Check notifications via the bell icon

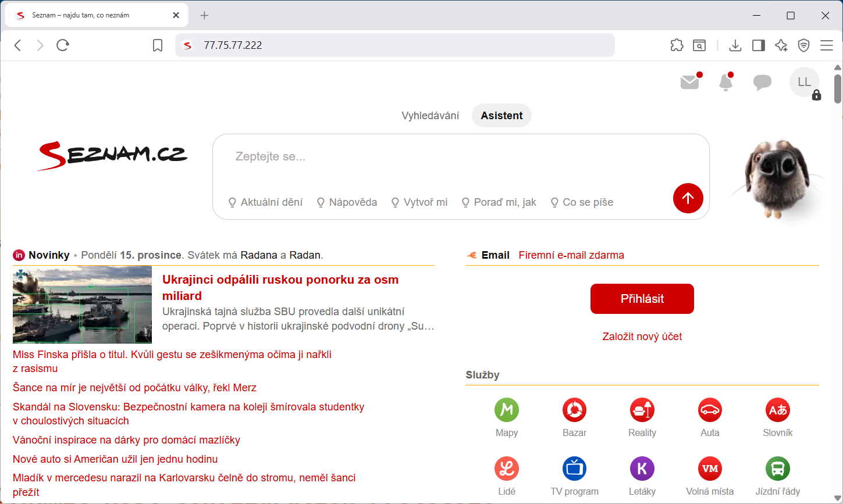tap(725, 82)
